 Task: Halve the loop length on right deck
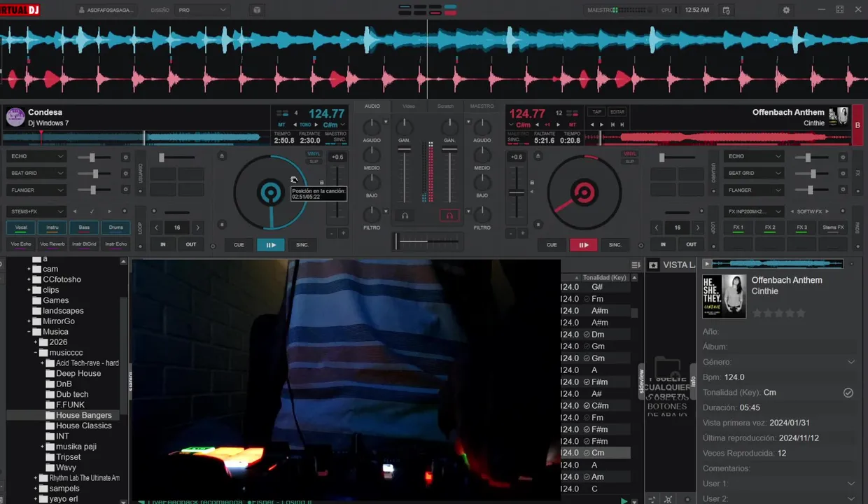pos(657,227)
